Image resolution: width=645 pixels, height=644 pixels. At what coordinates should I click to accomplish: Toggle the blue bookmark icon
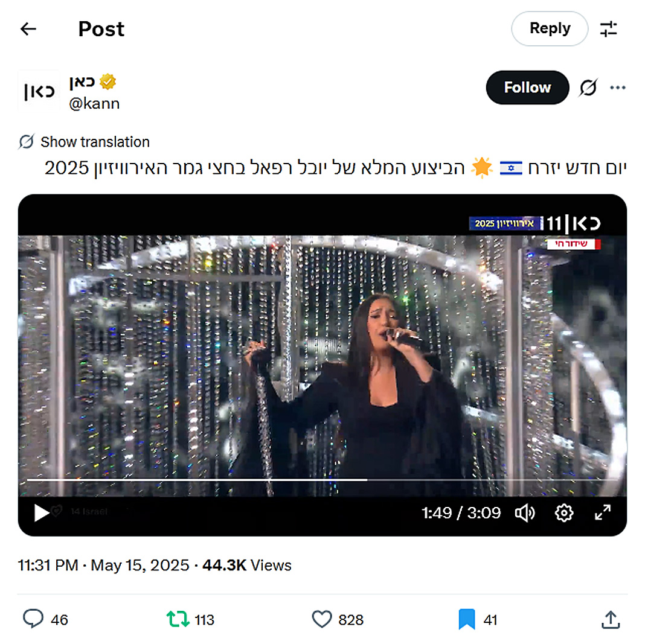tap(466, 619)
